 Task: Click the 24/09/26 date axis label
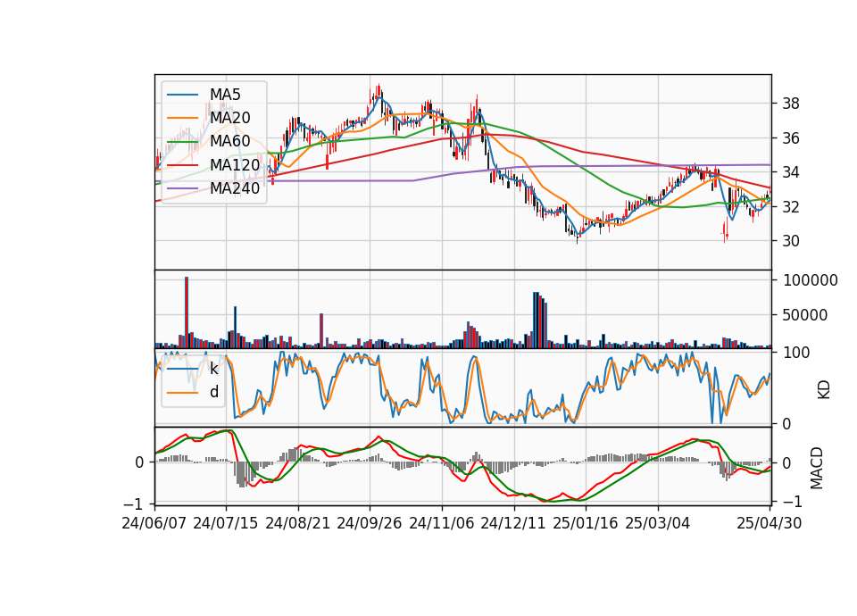tap(369, 523)
